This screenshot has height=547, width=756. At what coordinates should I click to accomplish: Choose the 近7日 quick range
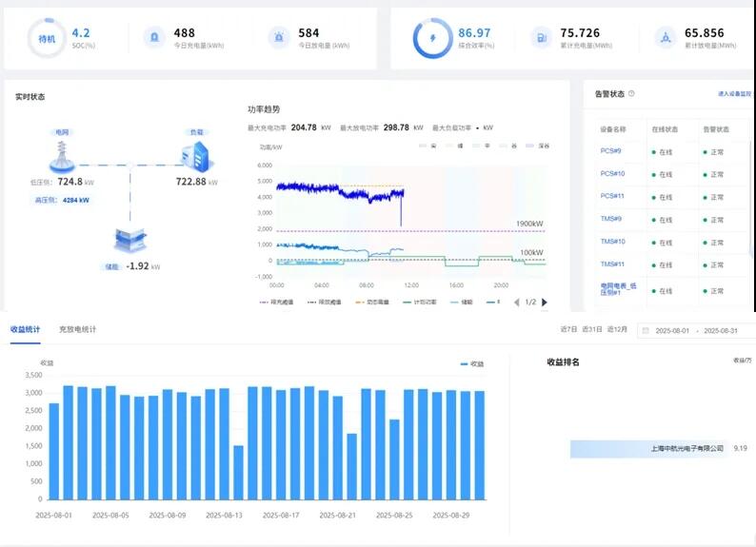tap(568, 330)
